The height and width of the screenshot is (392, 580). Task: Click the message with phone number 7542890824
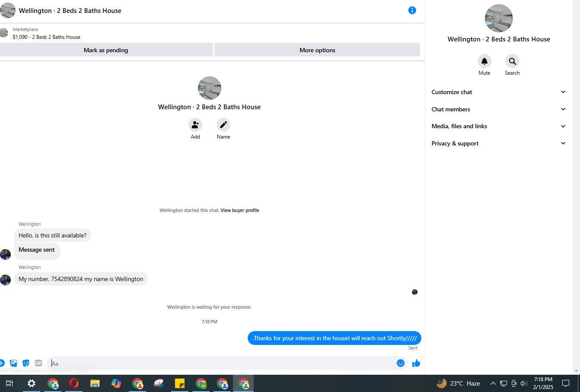point(81,279)
